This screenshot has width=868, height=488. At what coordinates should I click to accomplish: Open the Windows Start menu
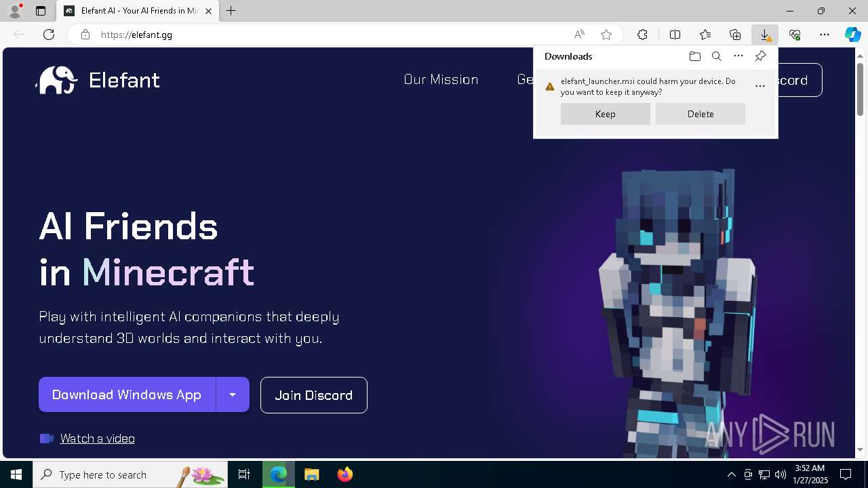click(16, 474)
